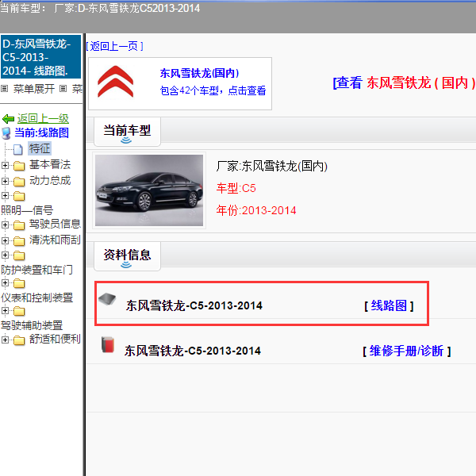
Task: Click the red book icon of 维修手册 row
Action: tap(108, 345)
